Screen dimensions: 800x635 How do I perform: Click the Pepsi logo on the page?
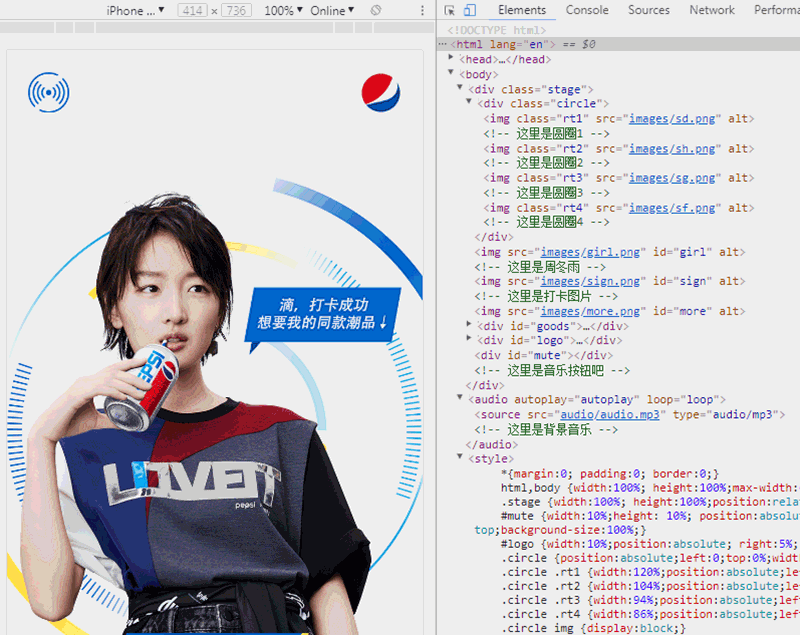click(381, 92)
